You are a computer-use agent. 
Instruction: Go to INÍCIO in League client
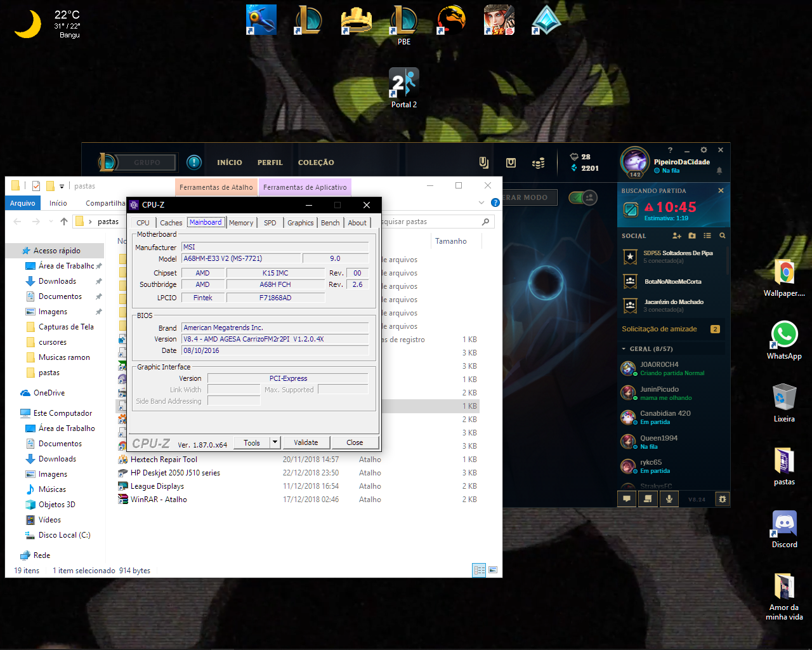click(230, 162)
